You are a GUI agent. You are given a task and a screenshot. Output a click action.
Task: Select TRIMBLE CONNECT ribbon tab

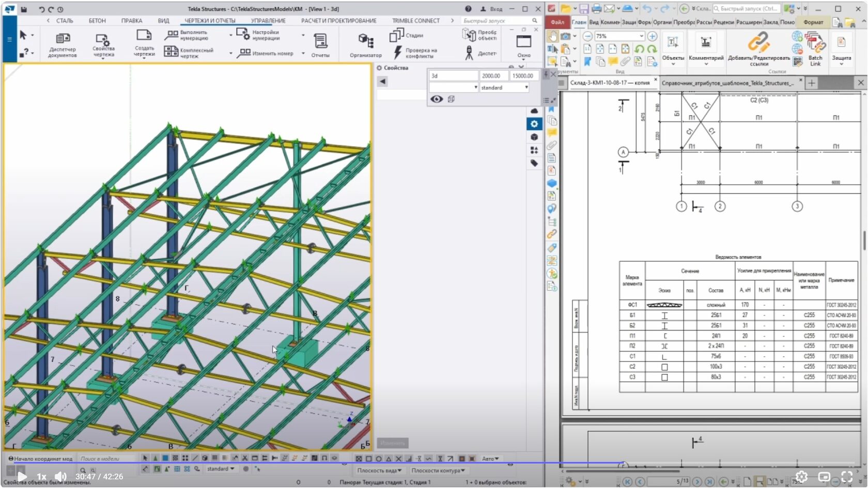click(416, 21)
